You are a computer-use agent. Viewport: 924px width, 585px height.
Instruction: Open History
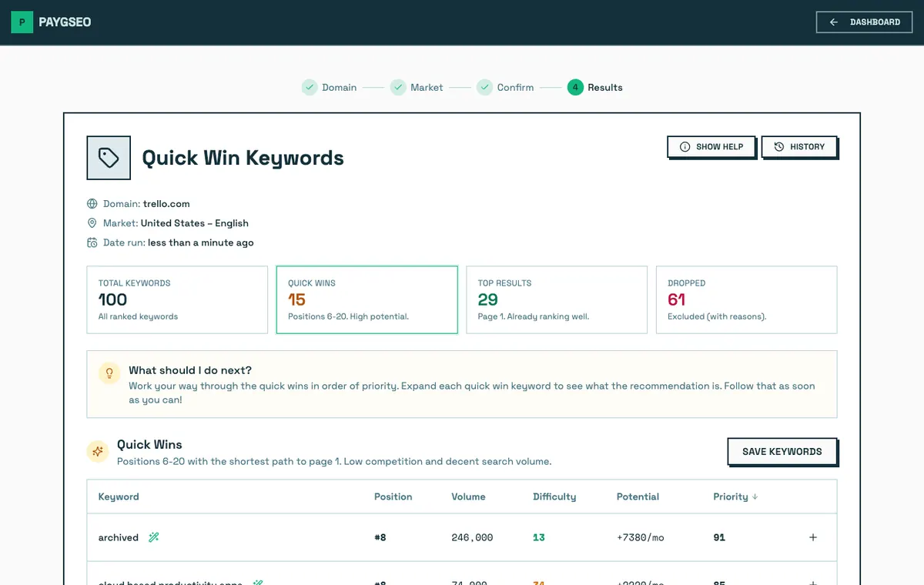pyautogui.click(x=799, y=147)
